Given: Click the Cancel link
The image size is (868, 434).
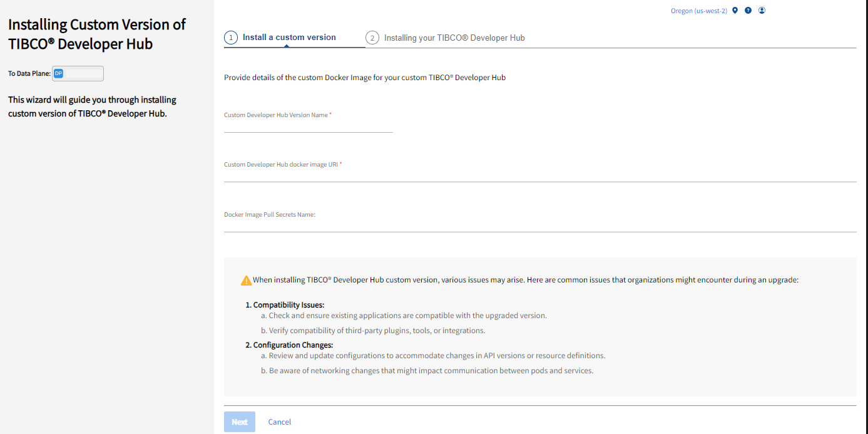Looking at the screenshot, I should pos(280,422).
